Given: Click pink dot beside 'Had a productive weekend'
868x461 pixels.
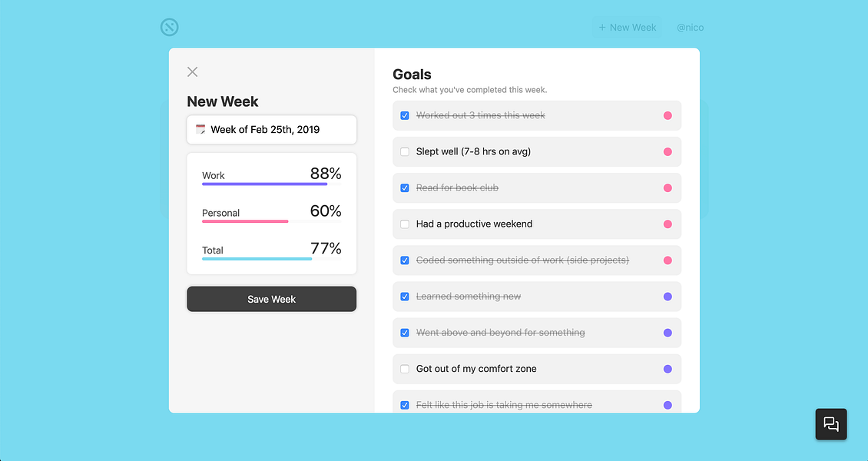Looking at the screenshot, I should pyautogui.click(x=668, y=224).
